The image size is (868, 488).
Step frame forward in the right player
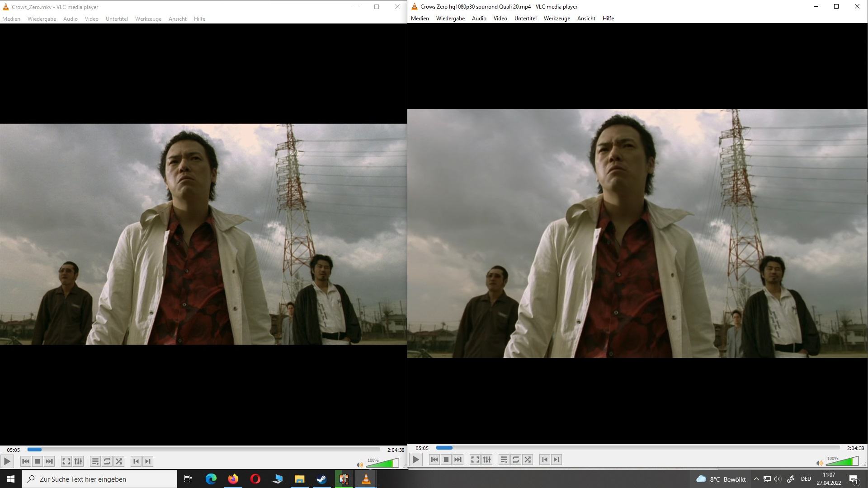(557, 460)
